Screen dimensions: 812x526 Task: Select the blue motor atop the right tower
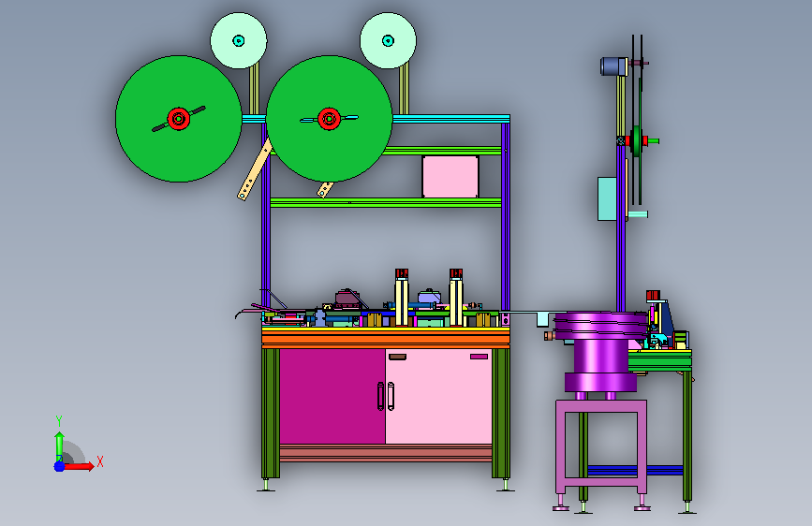click(x=613, y=66)
